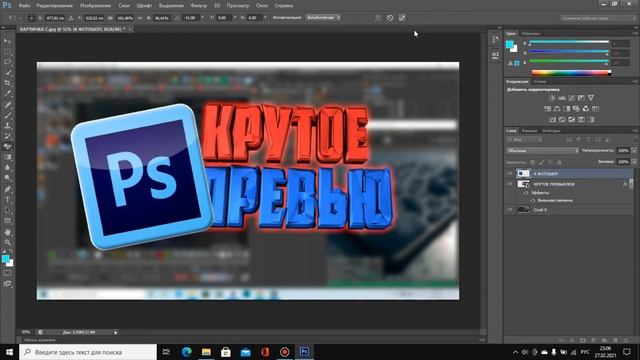
Task: Select the Brush tool
Action: pyautogui.click(x=7, y=116)
